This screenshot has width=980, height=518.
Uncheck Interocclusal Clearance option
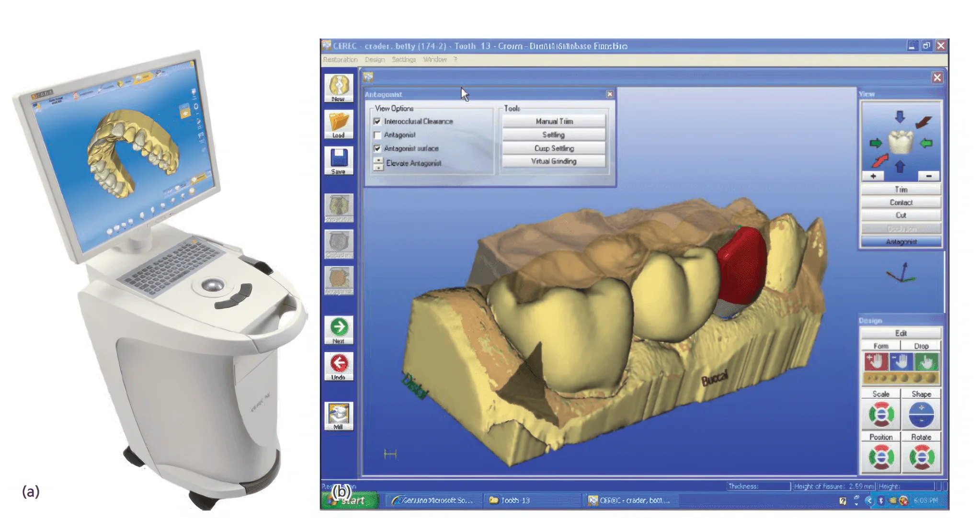pyautogui.click(x=377, y=122)
